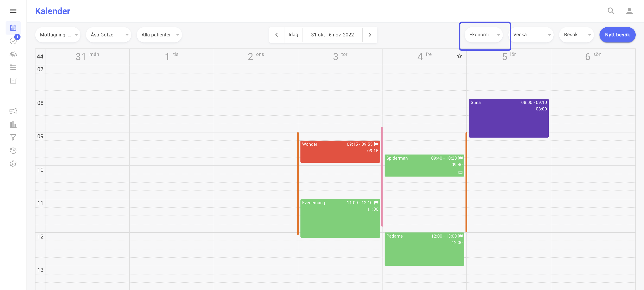Open the patients group icon
This screenshot has width=644, height=290.
tap(13, 54)
